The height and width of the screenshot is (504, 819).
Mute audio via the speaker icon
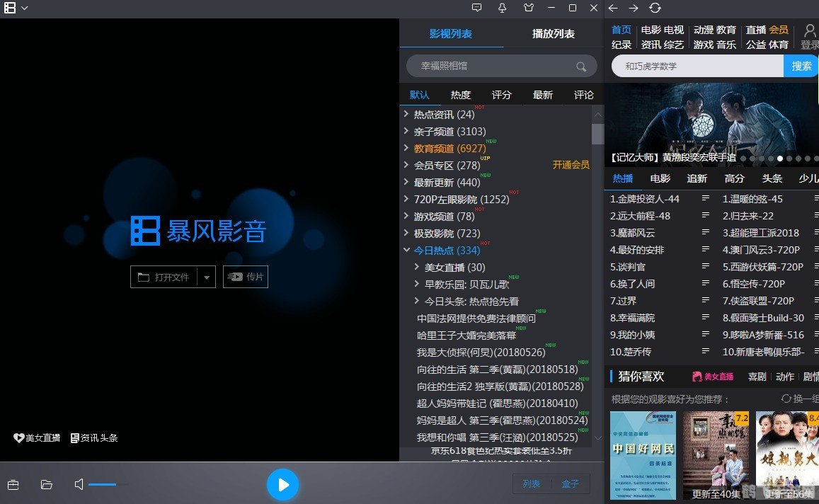click(79, 484)
